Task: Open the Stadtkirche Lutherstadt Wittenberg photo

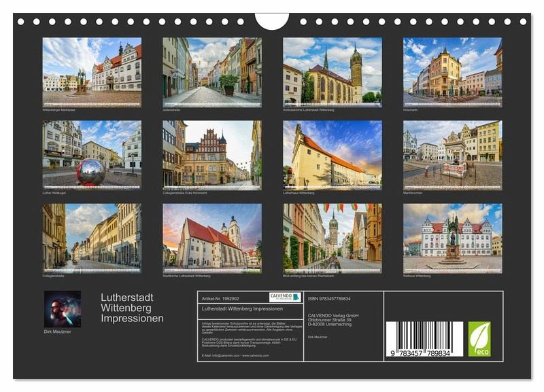Action: tap(212, 238)
